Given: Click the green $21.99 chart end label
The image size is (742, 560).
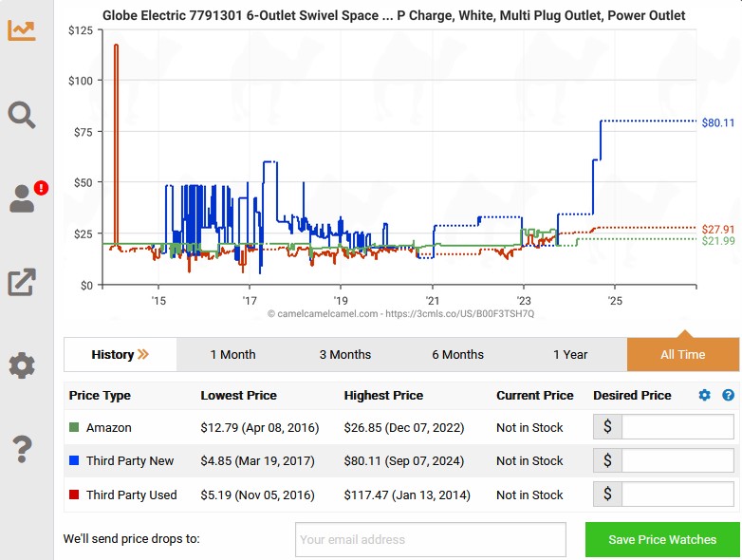Looking at the screenshot, I should (718, 241).
